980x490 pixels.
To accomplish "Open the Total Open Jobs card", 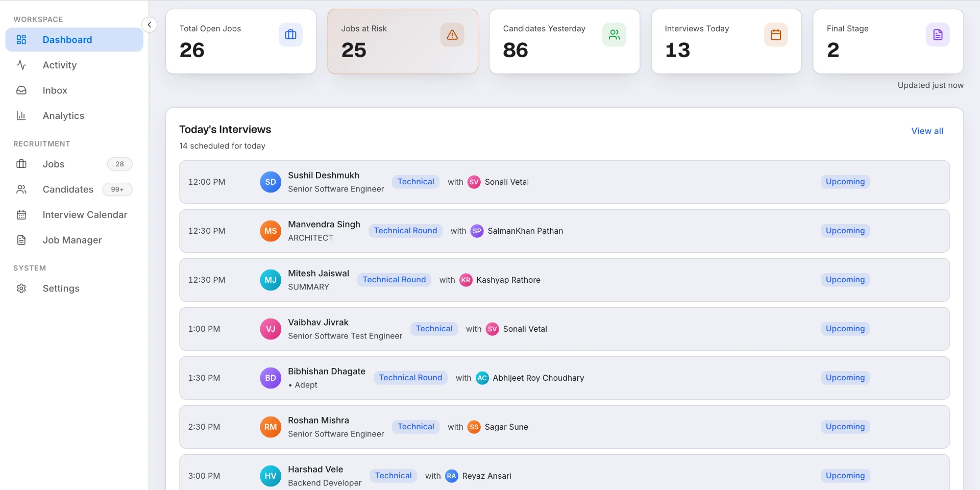I will tap(241, 41).
